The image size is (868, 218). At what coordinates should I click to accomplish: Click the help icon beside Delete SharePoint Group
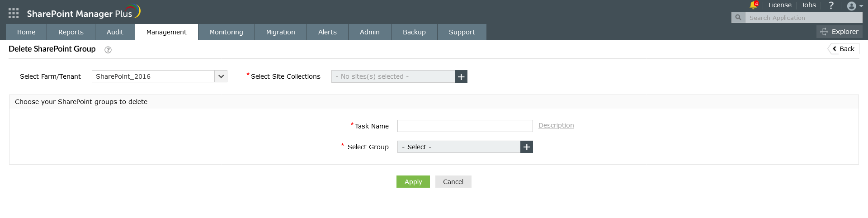click(108, 50)
